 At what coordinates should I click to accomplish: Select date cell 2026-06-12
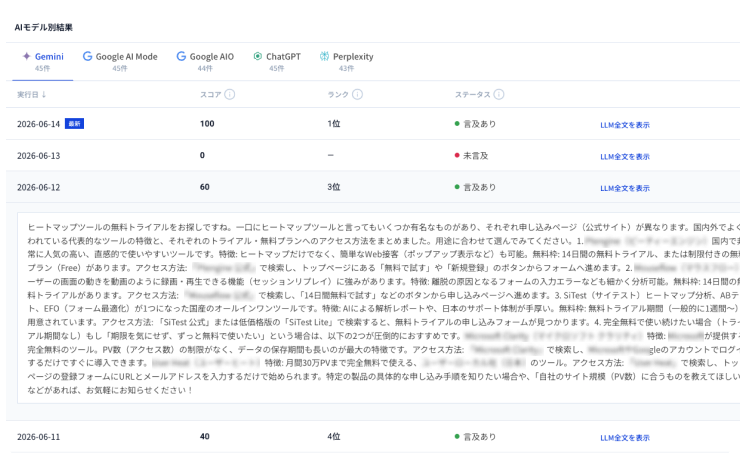click(39, 187)
